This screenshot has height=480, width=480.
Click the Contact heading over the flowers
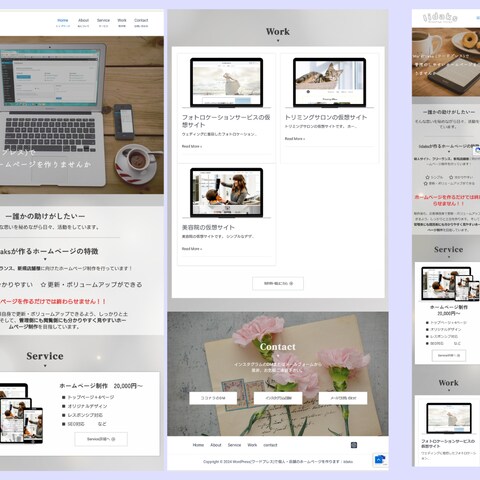tap(278, 347)
